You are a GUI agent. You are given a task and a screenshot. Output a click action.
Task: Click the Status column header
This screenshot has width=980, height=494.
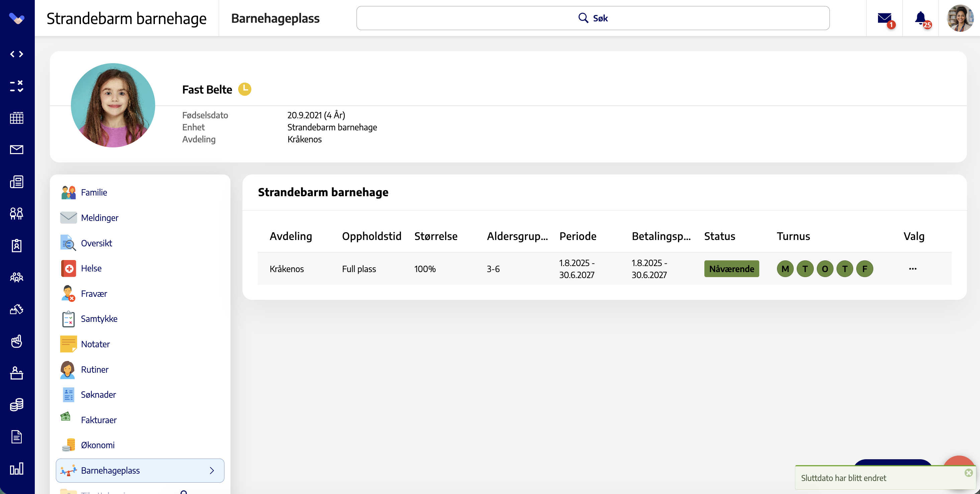(719, 236)
